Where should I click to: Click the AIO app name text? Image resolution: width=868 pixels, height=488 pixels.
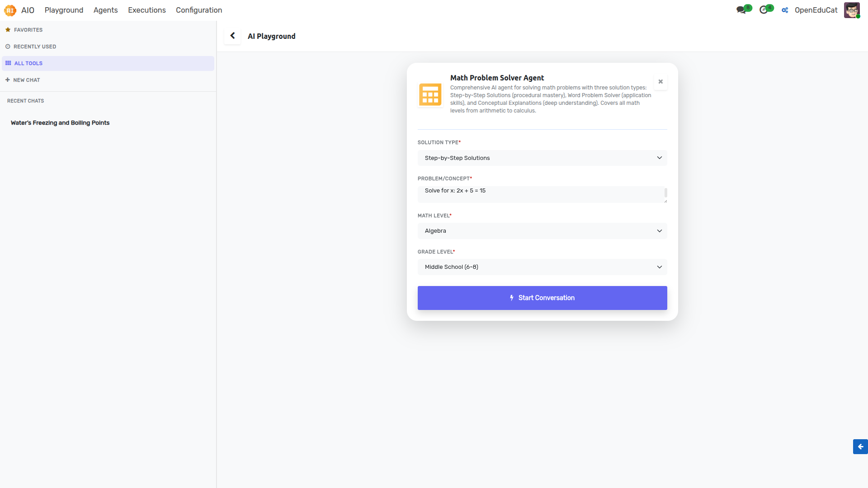[x=28, y=10]
